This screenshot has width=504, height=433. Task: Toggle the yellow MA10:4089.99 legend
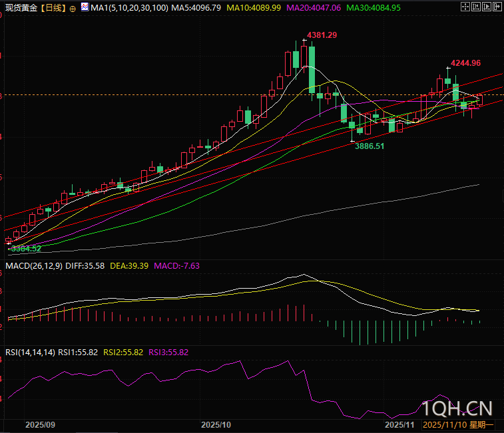click(x=254, y=8)
